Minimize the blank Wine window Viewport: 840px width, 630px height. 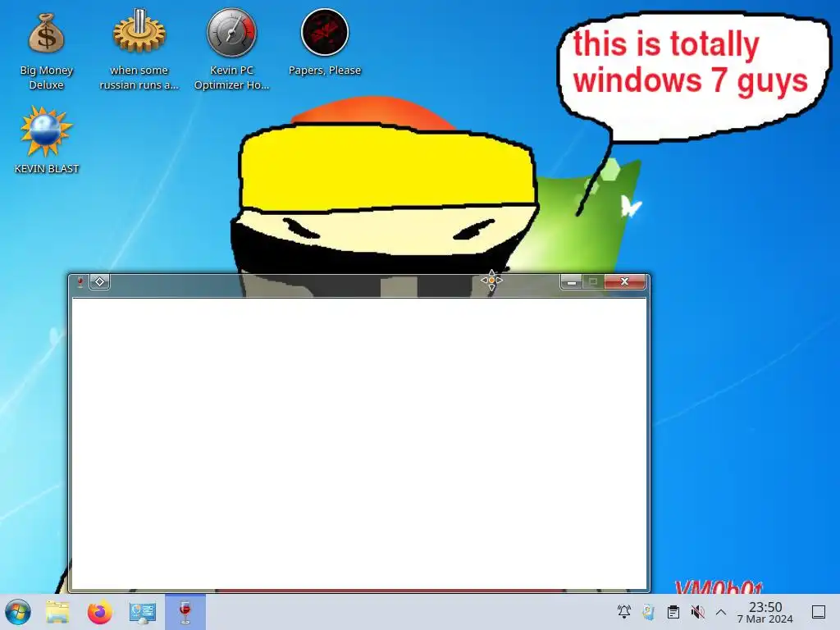tap(571, 282)
